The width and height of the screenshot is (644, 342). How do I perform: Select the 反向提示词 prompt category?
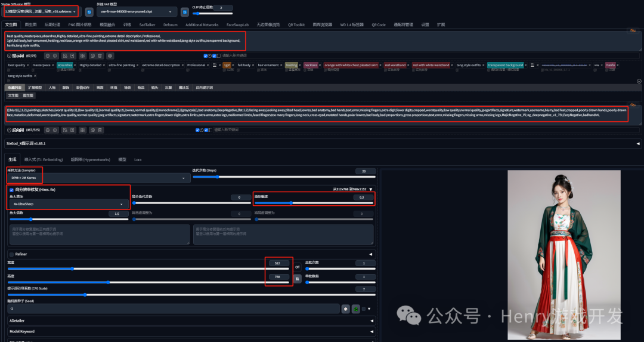tap(204, 88)
